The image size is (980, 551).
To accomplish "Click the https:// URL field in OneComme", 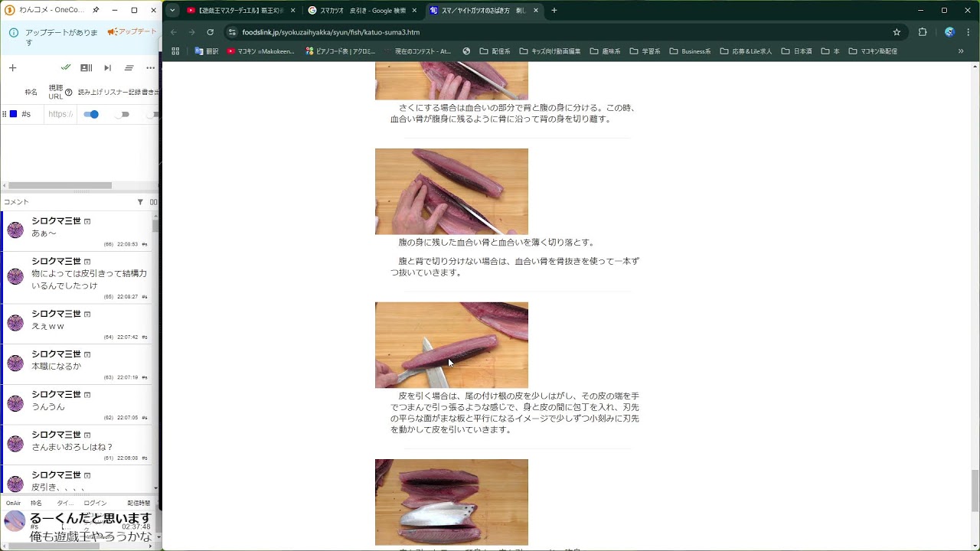I will 60,114.
